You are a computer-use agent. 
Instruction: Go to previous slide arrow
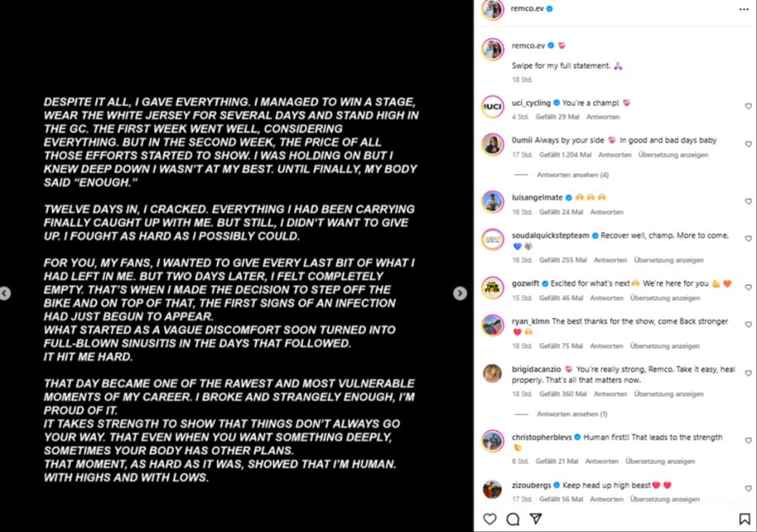click(x=4, y=293)
